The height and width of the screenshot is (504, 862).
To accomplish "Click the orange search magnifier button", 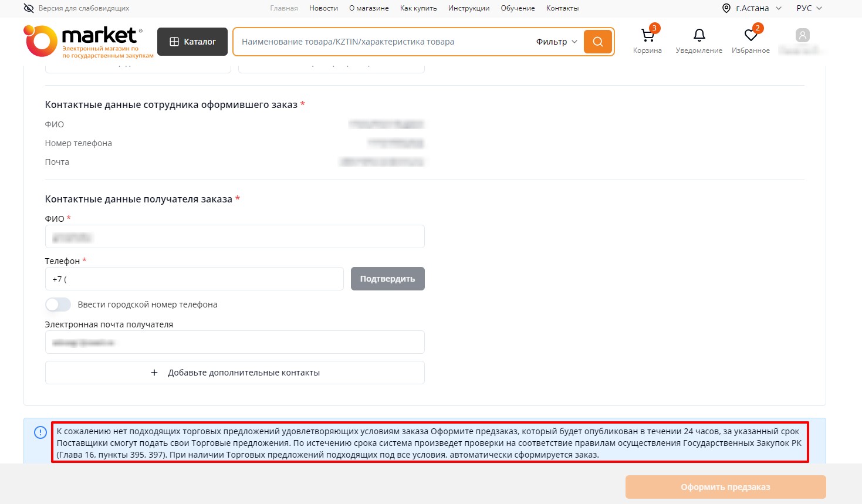I will (x=597, y=42).
